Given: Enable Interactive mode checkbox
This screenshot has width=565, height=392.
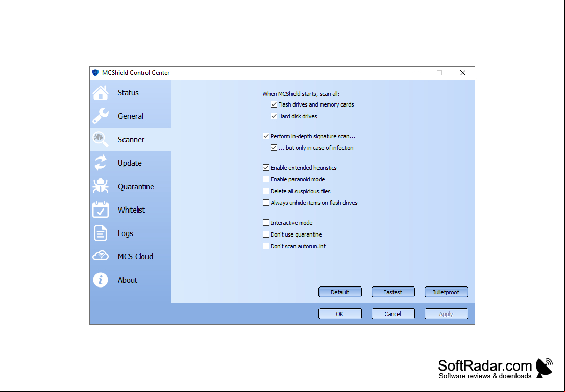Looking at the screenshot, I should 266,222.
